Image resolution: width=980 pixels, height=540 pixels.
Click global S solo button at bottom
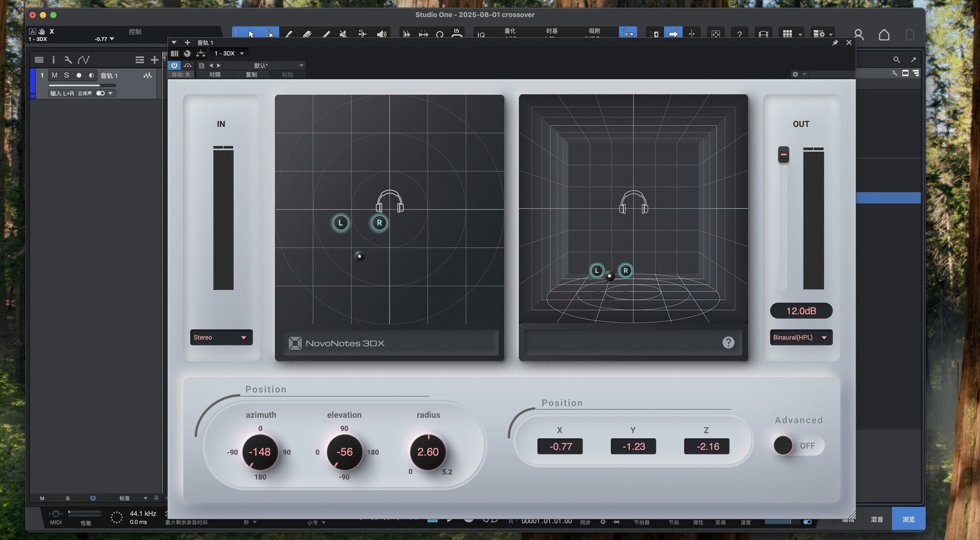coord(67,498)
